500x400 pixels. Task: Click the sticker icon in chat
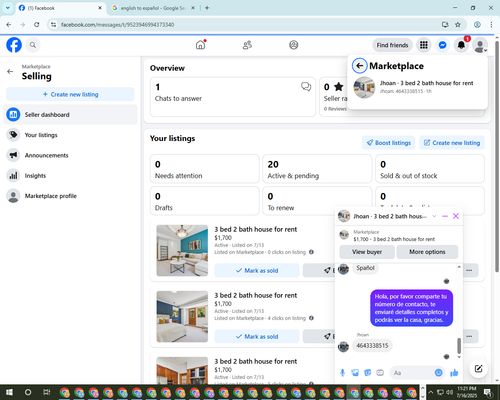pyautogui.click(x=368, y=373)
